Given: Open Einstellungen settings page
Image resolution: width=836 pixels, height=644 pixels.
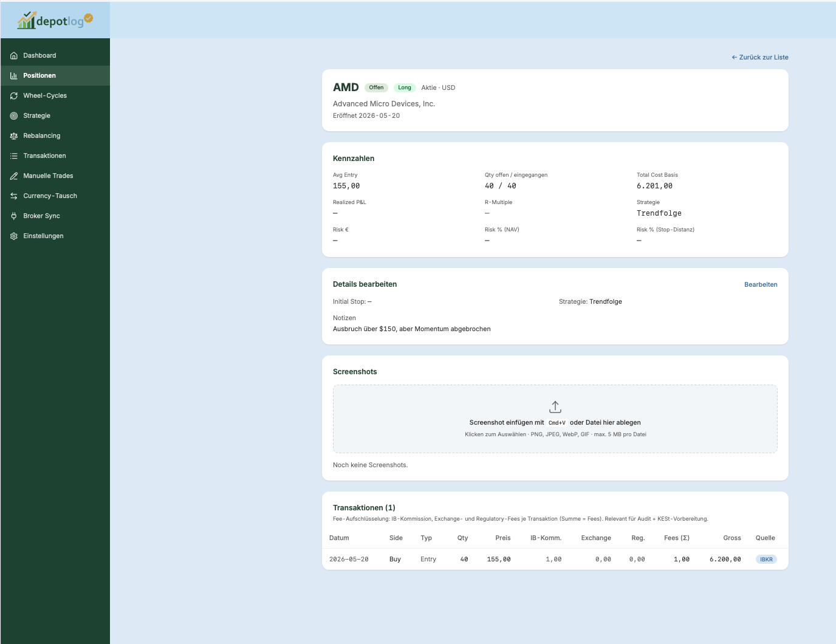Looking at the screenshot, I should [55, 236].
